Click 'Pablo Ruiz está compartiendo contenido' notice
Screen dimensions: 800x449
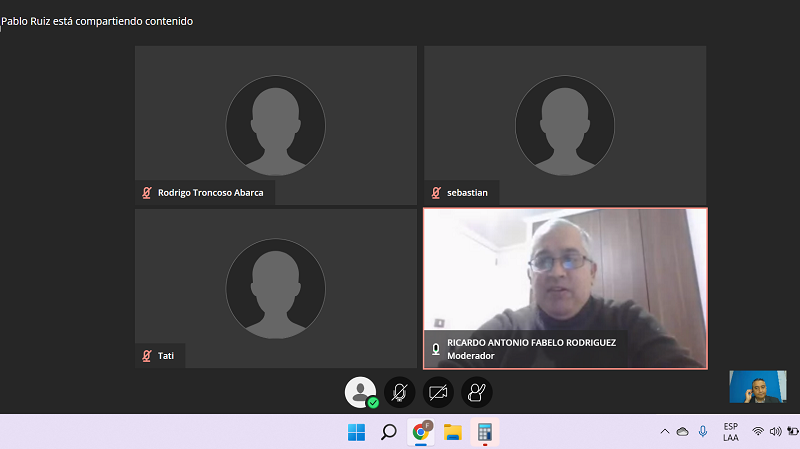(97, 21)
